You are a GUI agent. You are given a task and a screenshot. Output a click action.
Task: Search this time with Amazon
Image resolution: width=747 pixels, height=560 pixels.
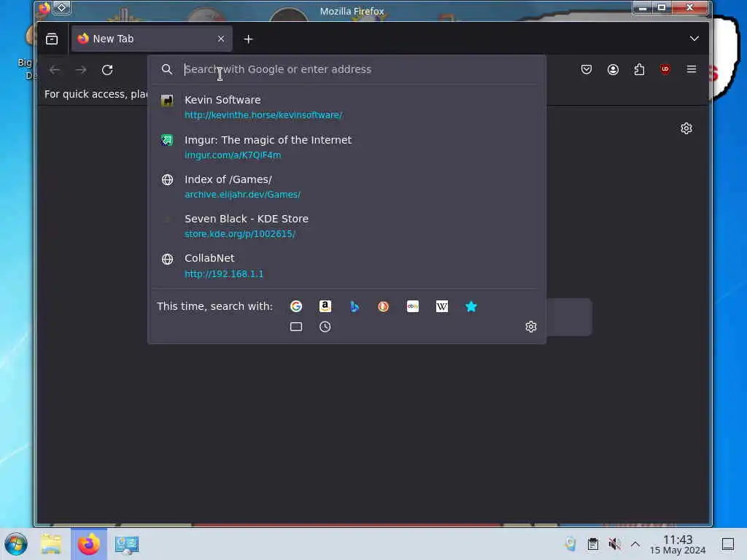coord(325,307)
